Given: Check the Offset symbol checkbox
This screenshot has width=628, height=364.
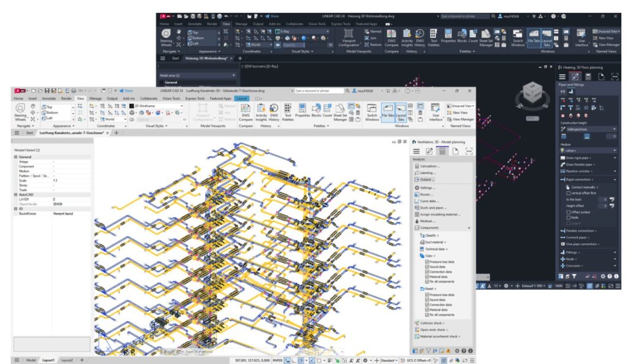Looking at the screenshot, I should click(x=569, y=212).
